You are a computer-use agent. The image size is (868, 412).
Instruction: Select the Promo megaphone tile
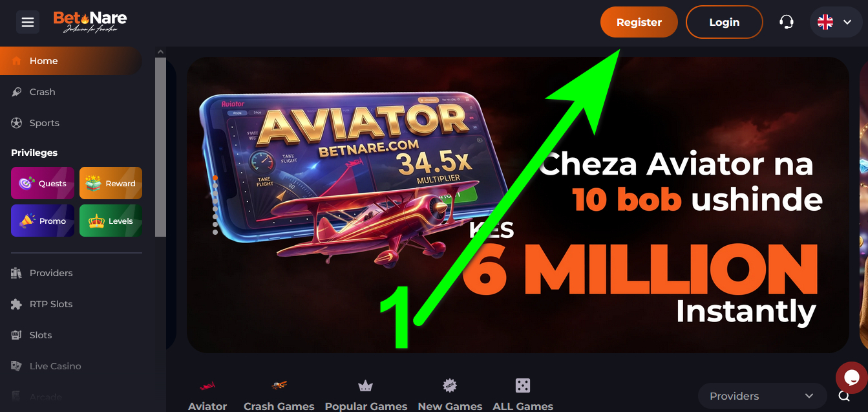[44, 221]
